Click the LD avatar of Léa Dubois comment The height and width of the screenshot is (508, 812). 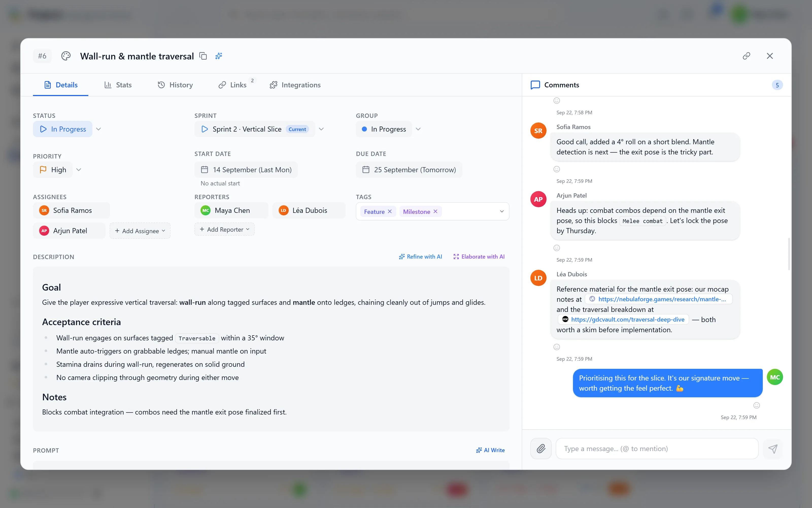(538, 278)
